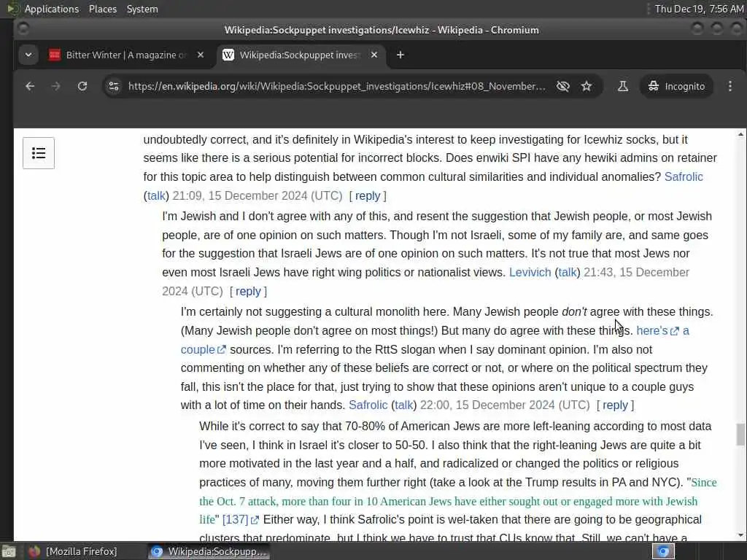Expand the tab search dropdown
The height and width of the screenshot is (560, 747).
tap(28, 55)
